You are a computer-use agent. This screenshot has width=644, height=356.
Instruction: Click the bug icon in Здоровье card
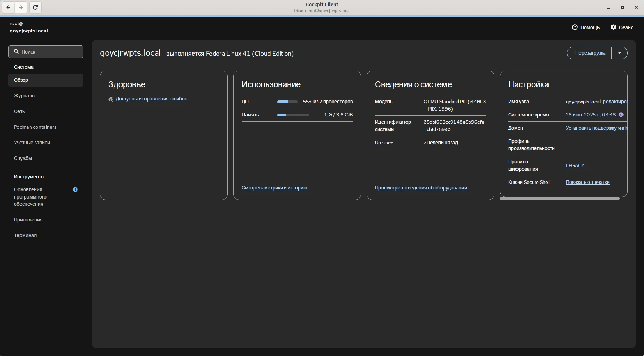(111, 99)
